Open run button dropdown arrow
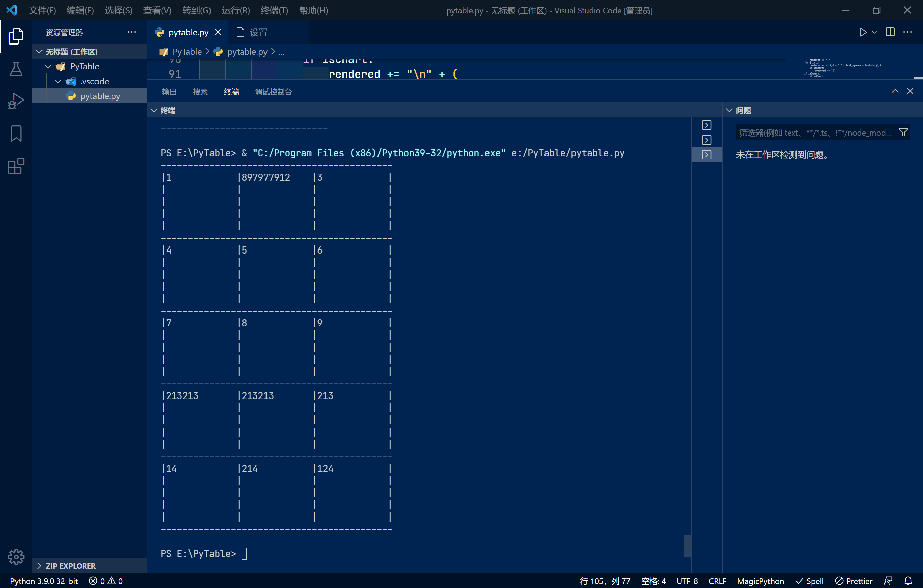The image size is (923, 588). (874, 32)
